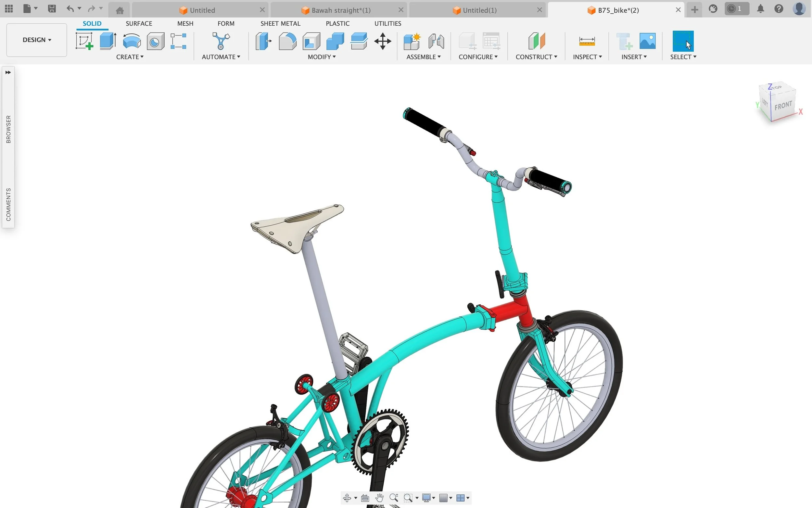This screenshot has width=812, height=508.
Task: Click the job status button showing 1
Action: (736, 9)
